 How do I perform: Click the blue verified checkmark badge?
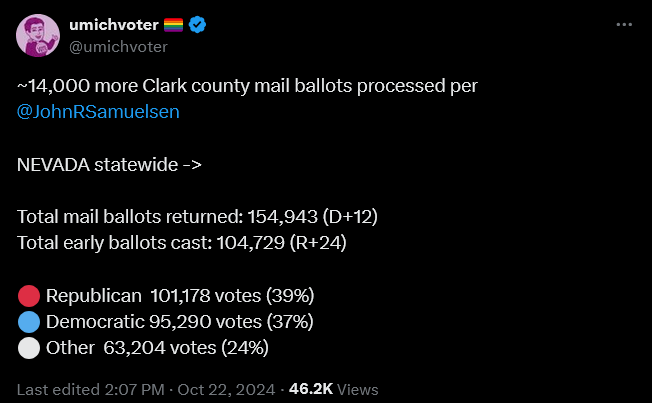197,25
